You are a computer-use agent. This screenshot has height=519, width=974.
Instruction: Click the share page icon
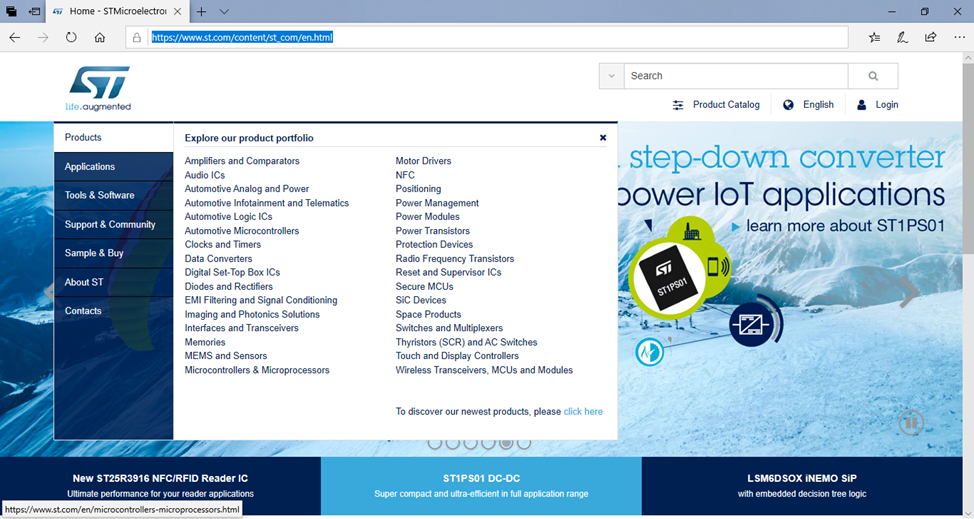(931, 37)
